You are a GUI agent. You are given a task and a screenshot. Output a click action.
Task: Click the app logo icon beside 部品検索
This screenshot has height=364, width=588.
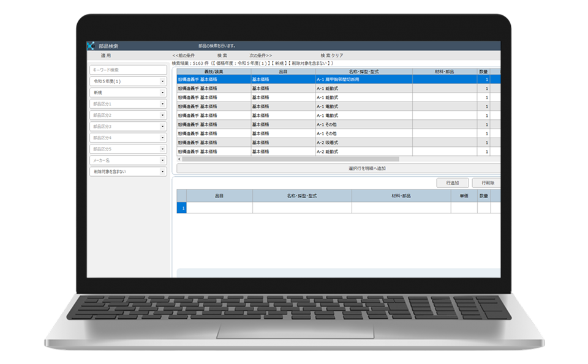tap(91, 46)
